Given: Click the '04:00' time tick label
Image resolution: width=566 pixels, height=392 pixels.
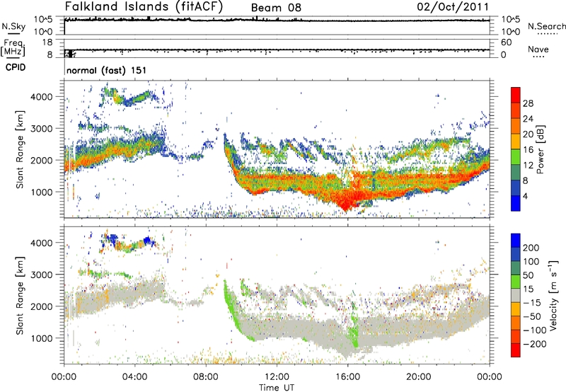Looking at the screenshot, I should coord(135,377).
